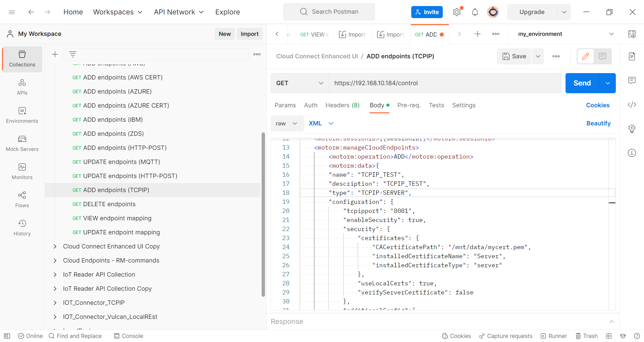Toggle two-pane view in status bar
This screenshot has height=342, width=644.
coord(609,336)
